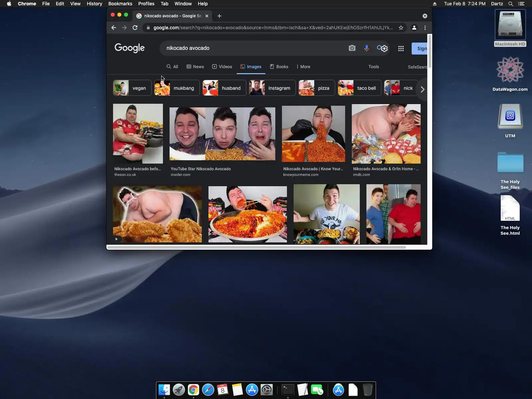
Task: Click the SafeSearch setting link
Action: tap(418, 67)
